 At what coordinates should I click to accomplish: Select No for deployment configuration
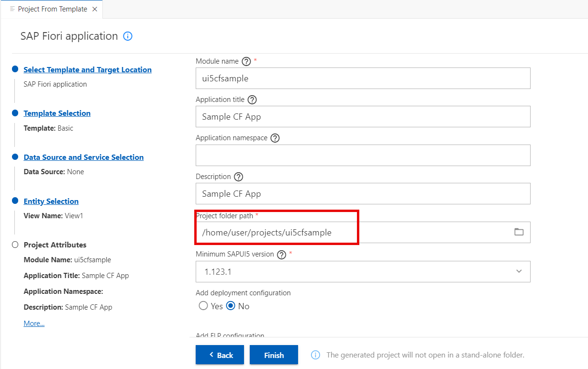231,305
